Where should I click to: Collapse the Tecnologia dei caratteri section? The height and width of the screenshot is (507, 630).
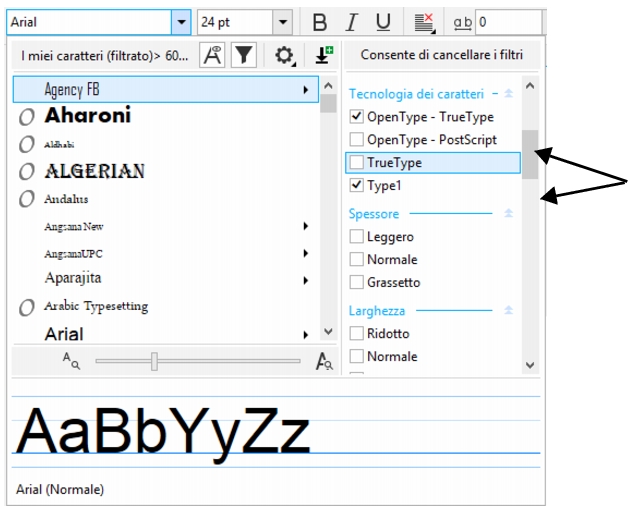[x=508, y=94]
